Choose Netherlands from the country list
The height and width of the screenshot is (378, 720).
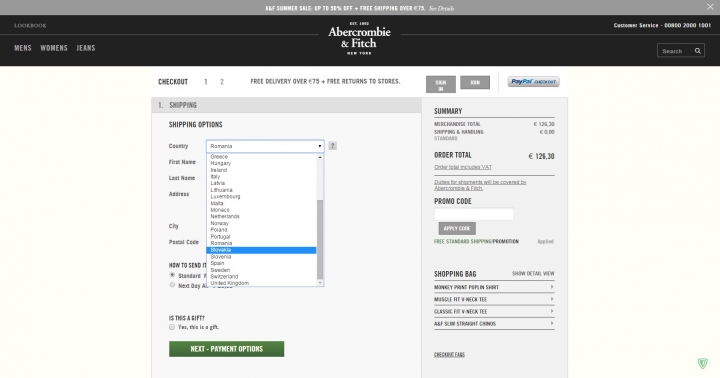pyautogui.click(x=261, y=216)
